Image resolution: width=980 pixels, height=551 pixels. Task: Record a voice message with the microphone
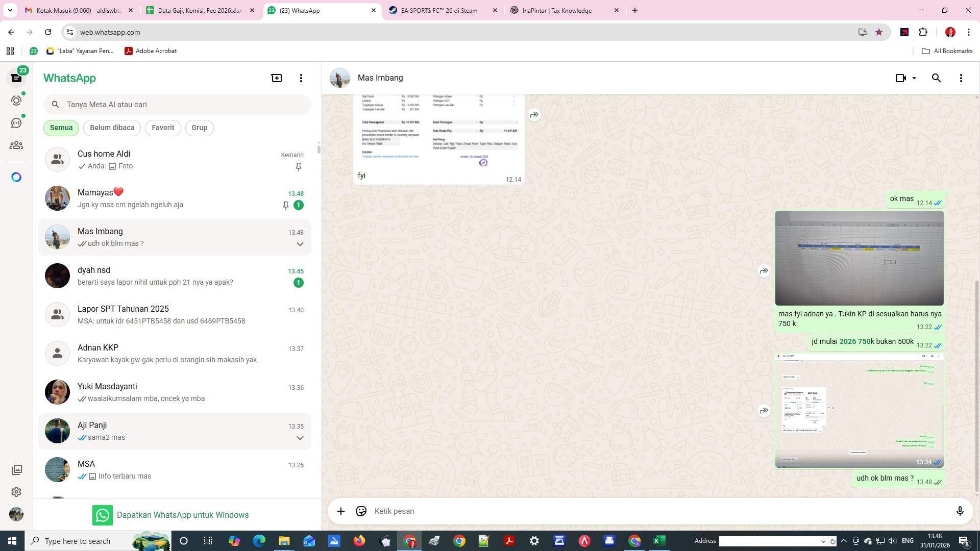(x=960, y=511)
